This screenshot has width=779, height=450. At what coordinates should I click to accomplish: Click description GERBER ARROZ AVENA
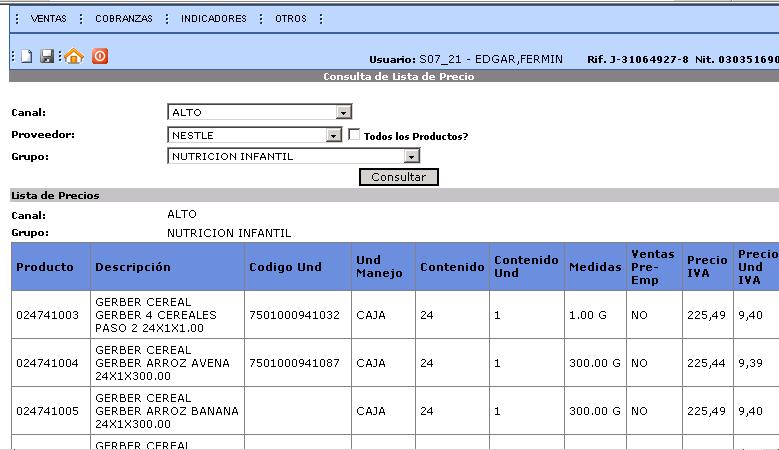pyautogui.click(x=162, y=363)
